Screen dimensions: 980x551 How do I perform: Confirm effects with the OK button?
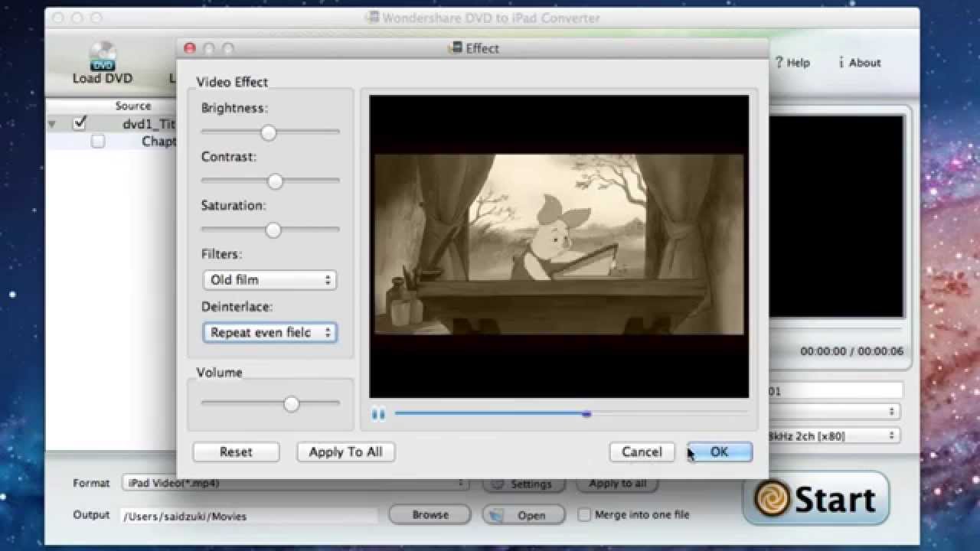pos(719,452)
